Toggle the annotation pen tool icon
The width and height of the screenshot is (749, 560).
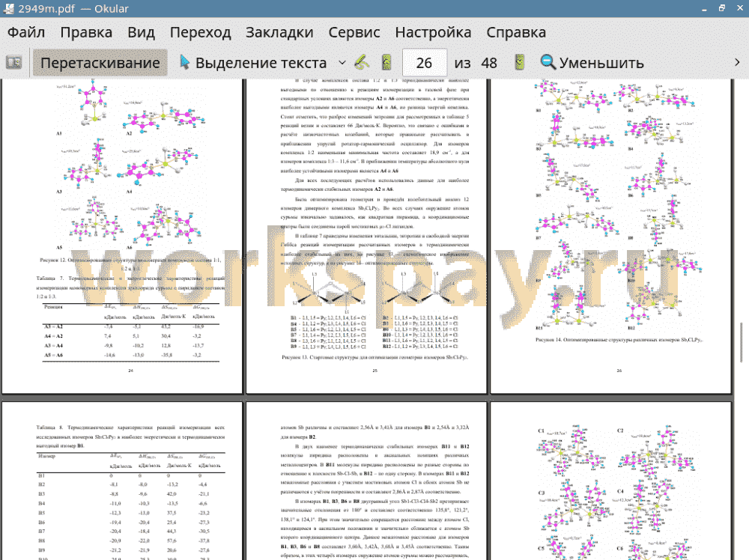point(362,63)
